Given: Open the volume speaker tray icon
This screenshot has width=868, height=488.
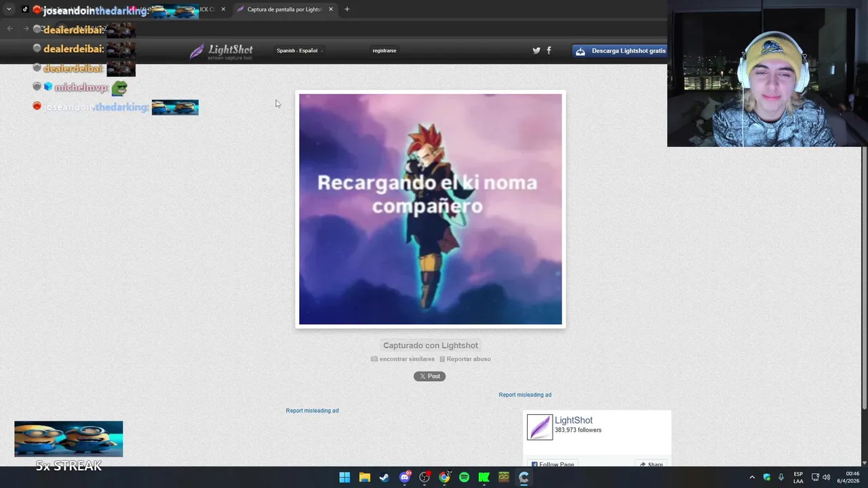Looking at the screenshot, I should [x=826, y=477].
